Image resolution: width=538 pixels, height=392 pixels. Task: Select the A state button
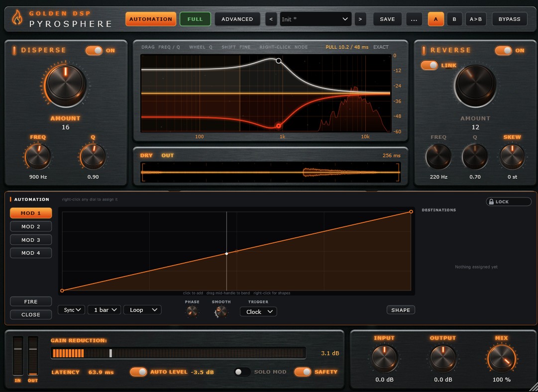(436, 19)
